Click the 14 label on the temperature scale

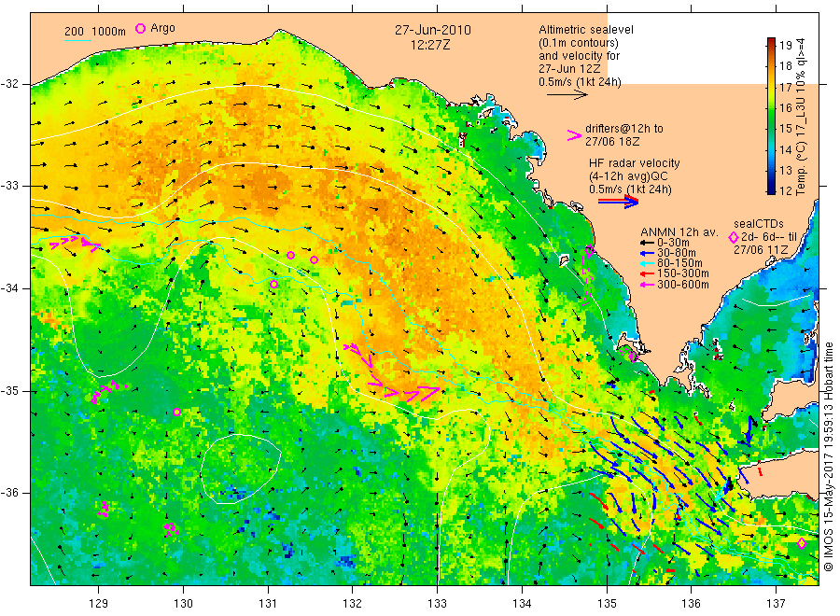pos(786,149)
